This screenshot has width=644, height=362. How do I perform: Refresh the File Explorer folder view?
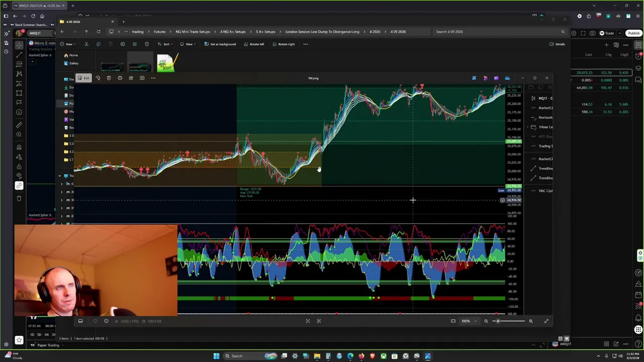point(99,32)
